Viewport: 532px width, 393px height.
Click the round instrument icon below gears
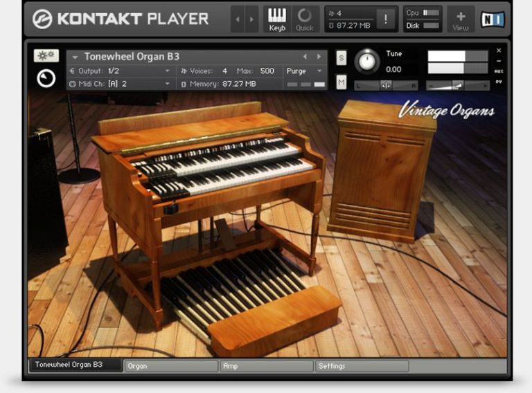tap(46, 79)
